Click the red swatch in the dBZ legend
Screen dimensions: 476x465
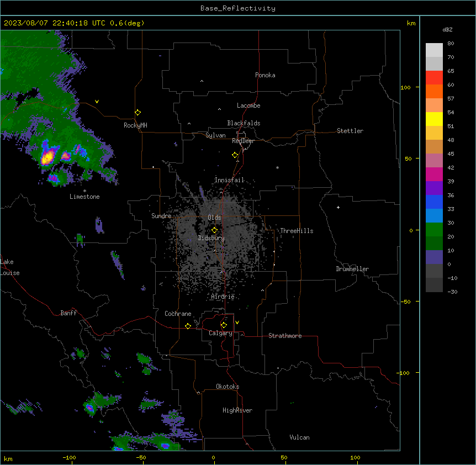tap(434, 77)
